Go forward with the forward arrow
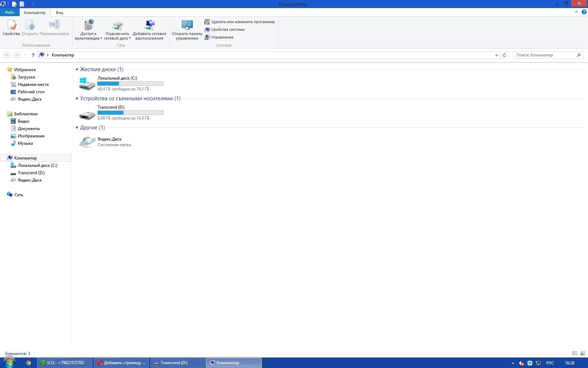588x368 pixels. 17,55
